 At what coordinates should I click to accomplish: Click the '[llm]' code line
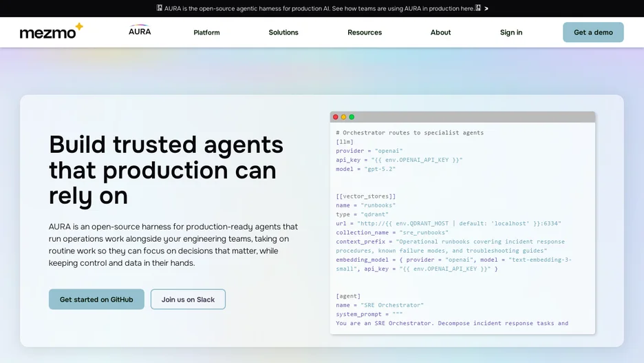[345, 142]
